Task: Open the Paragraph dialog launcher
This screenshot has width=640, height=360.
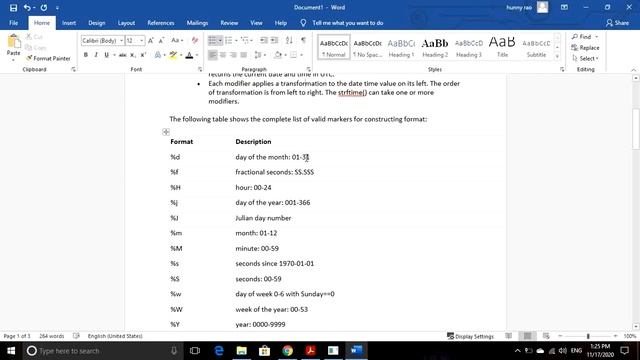Action: [x=309, y=69]
